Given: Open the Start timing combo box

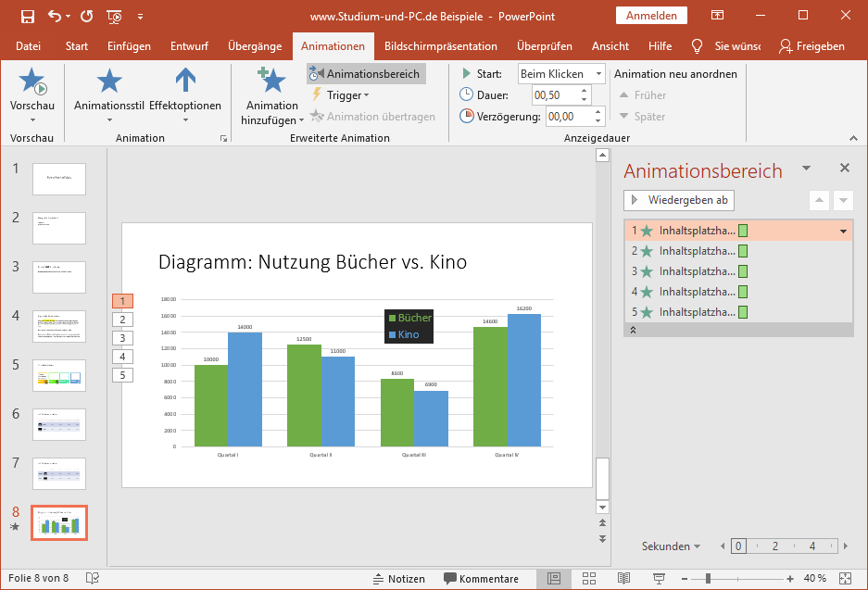Looking at the screenshot, I should pos(561,73).
